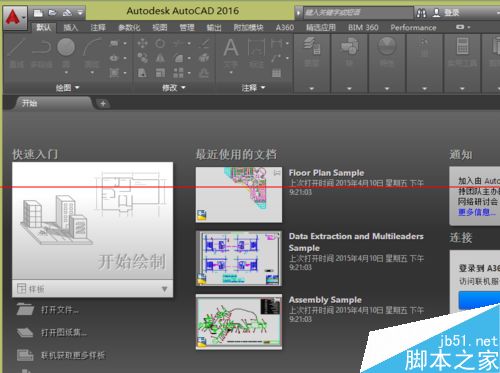The height and width of the screenshot is (373, 500).
Task: Select the Fillet tool in the Modify panel
Action: [x=178, y=58]
